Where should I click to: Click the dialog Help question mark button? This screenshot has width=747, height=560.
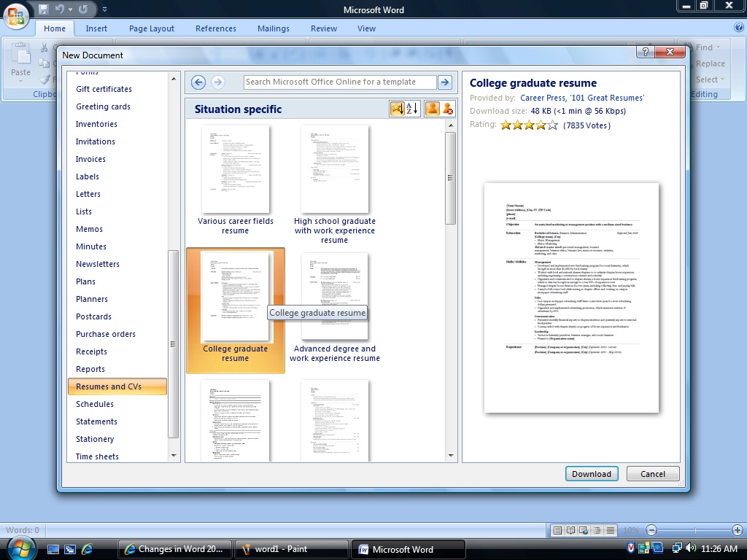click(646, 52)
